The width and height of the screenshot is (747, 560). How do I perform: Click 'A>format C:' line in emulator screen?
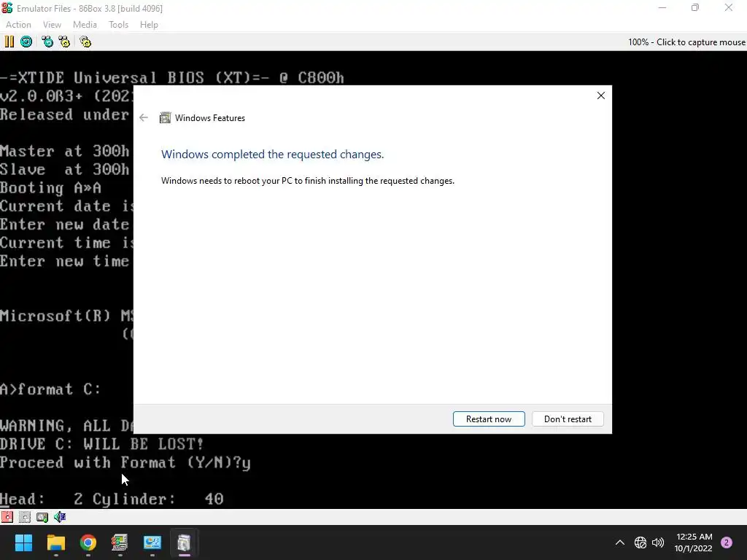(x=50, y=389)
